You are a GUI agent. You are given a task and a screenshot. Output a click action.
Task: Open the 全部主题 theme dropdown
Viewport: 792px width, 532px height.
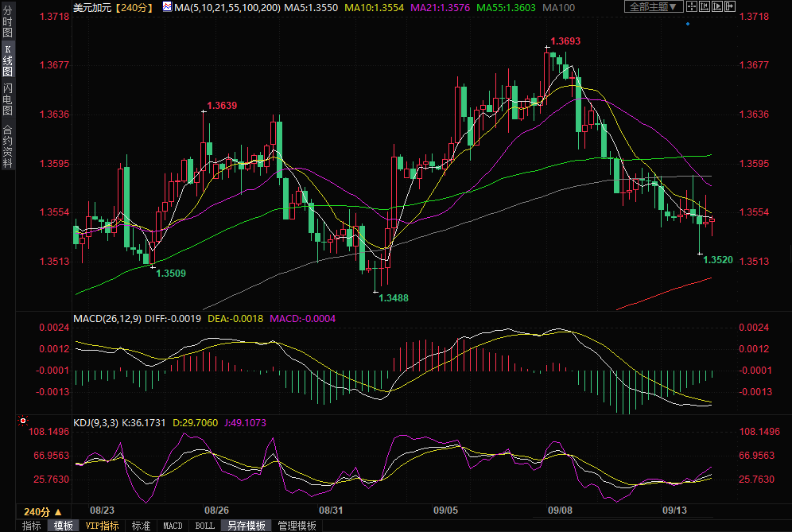point(654,7)
